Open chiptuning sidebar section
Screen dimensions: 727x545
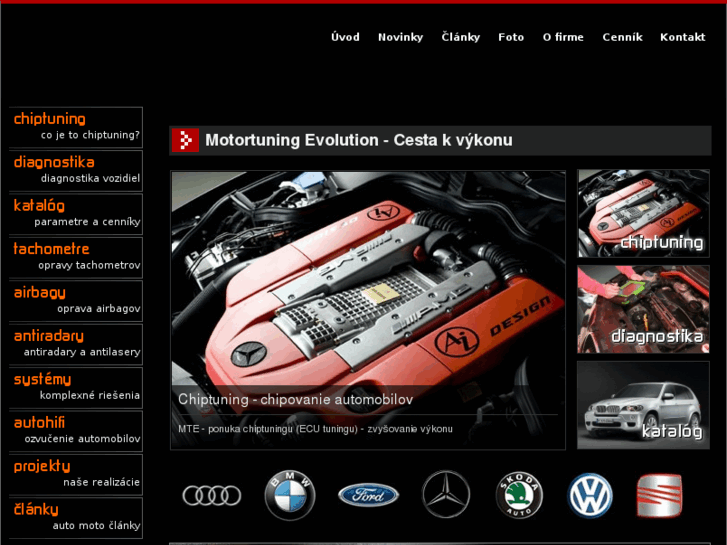[x=49, y=119]
